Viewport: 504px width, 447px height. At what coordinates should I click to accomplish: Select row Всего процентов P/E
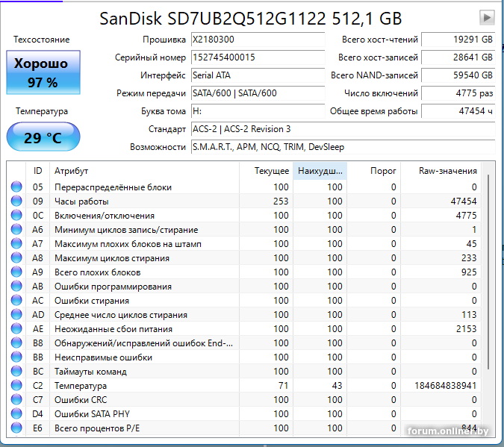pyautogui.click(x=243, y=428)
